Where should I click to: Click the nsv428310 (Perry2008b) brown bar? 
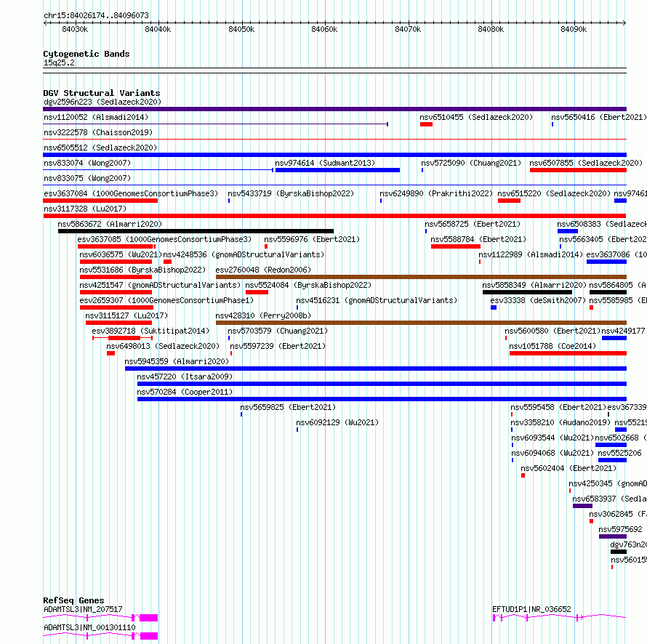(x=422, y=323)
